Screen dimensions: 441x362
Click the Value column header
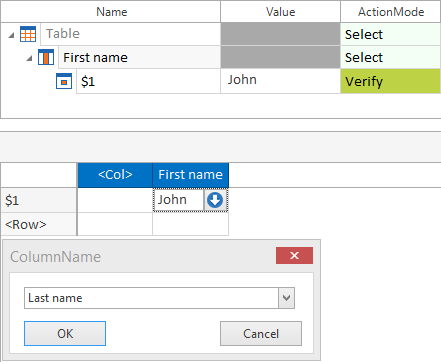280,12
